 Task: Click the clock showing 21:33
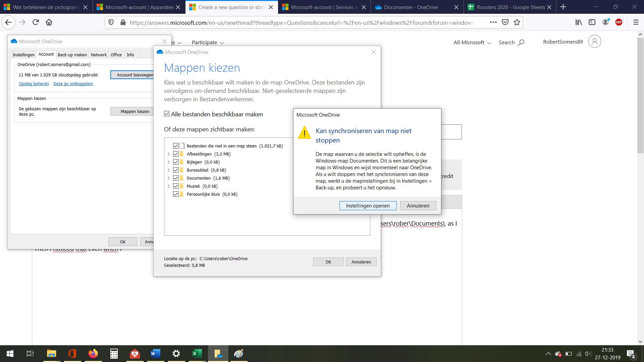[x=607, y=350]
